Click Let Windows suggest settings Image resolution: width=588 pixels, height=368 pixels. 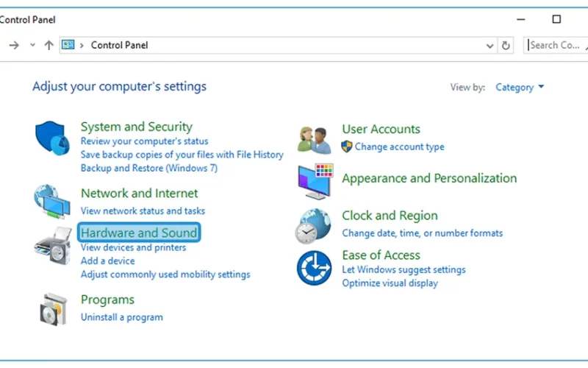tap(404, 269)
